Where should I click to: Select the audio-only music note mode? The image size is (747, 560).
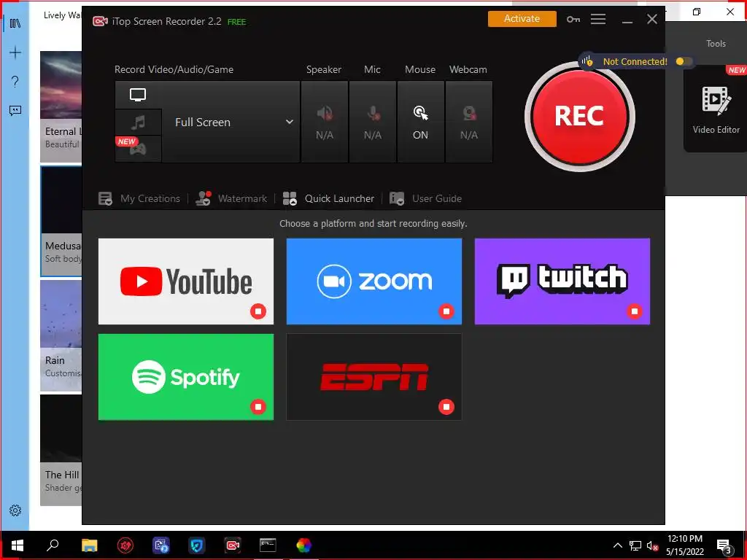point(138,122)
